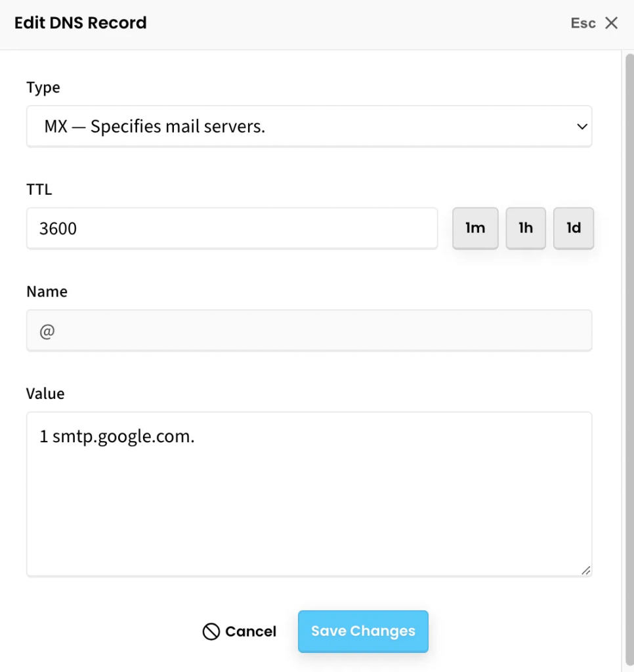Image resolution: width=634 pixels, height=672 pixels.
Task: Click the Name field showing @
Action: 308,331
